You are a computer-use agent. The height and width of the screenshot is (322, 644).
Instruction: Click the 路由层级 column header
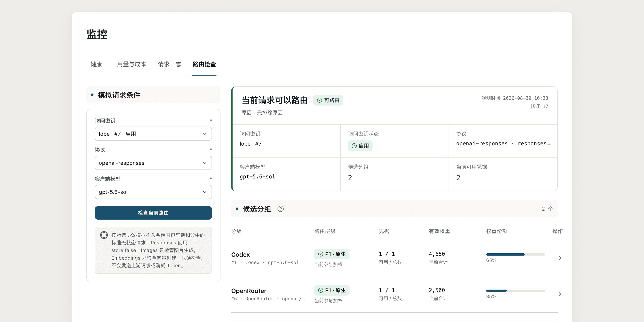click(325, 231)
